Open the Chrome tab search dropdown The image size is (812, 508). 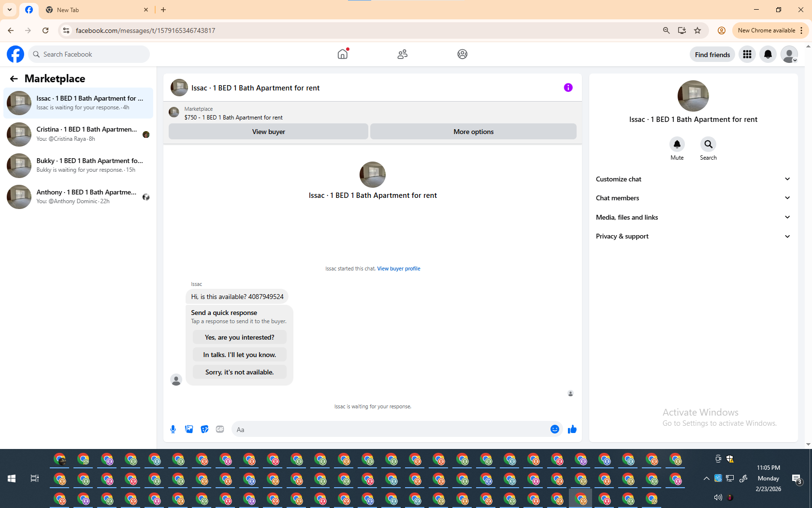9,10
